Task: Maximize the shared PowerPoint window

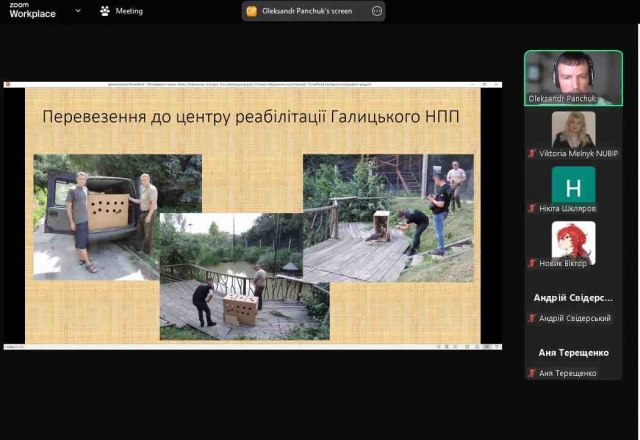Action: [x=484, y=84]
